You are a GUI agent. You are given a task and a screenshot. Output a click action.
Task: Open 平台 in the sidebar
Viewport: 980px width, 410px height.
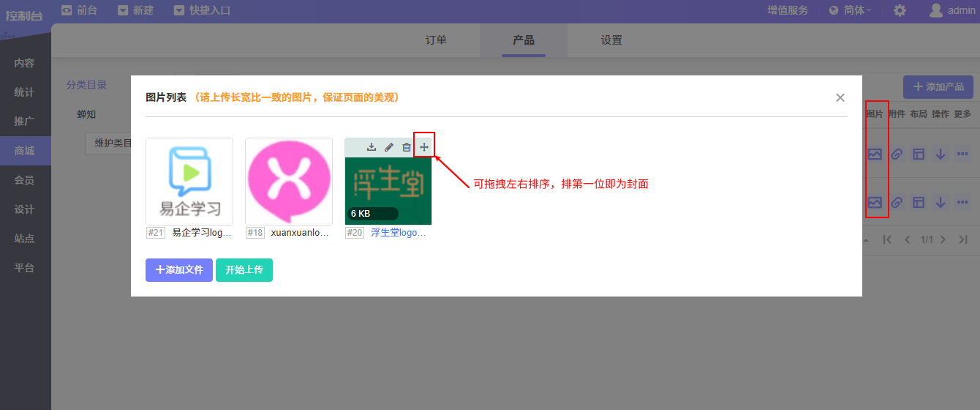coord(25,268)
